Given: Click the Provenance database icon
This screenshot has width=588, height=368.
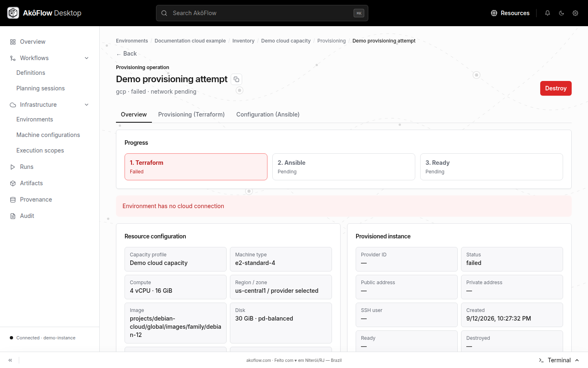Looking at the screenshot, I should pyautogui.click(x=13, y=200).
